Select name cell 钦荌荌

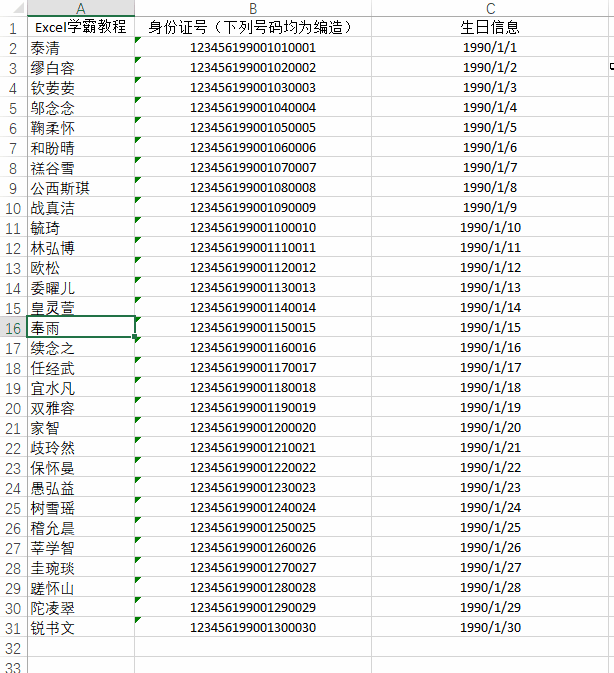click(81, 88)
